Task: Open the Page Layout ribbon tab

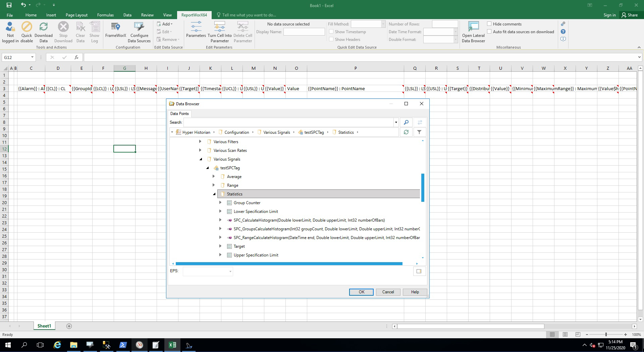Action: tap(76, 15)
